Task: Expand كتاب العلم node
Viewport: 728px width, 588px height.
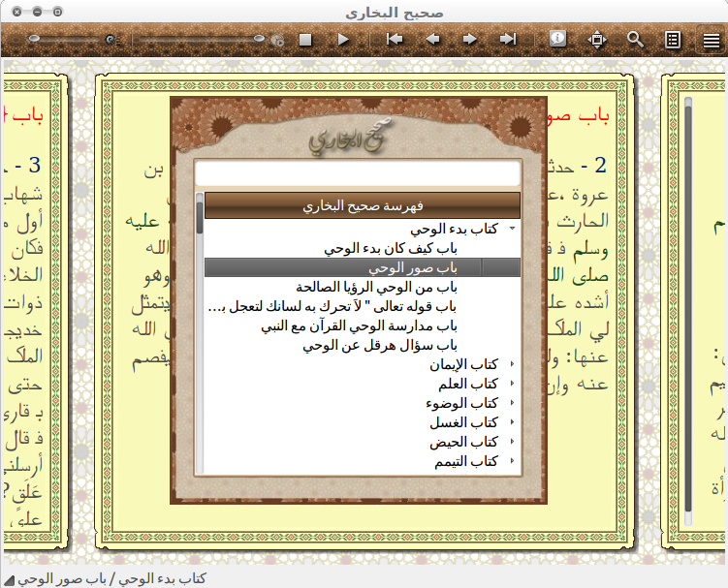Action: [x=512, y=384]
